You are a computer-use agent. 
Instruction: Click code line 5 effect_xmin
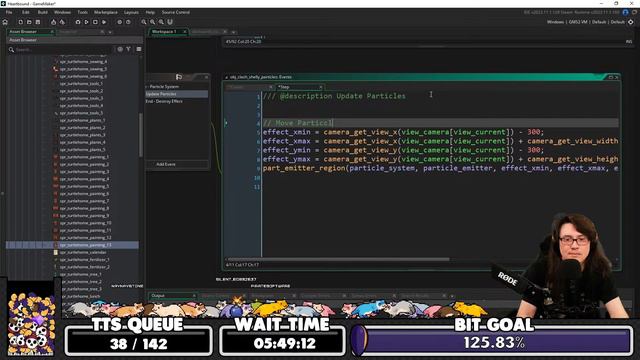coord(403,132)
